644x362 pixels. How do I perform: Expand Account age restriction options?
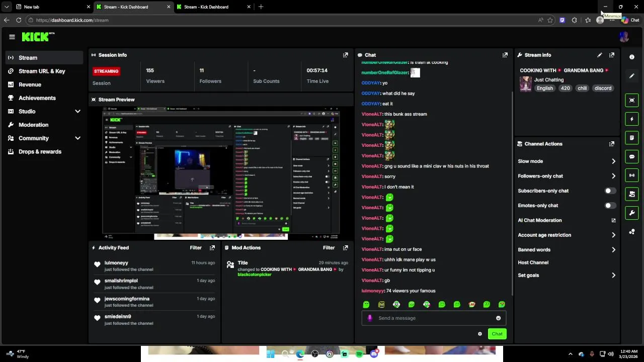coord(613,235)
